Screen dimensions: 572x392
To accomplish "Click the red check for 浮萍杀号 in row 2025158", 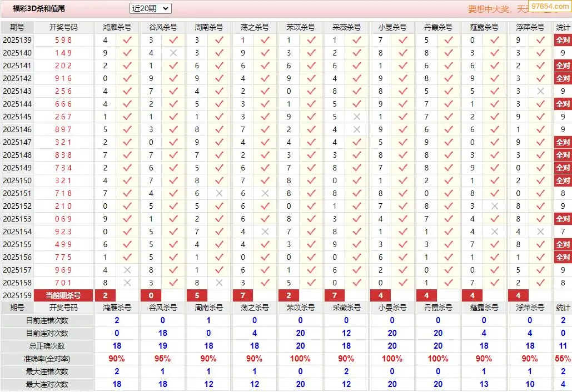I will pyautogui.click(x=541, y=283).
